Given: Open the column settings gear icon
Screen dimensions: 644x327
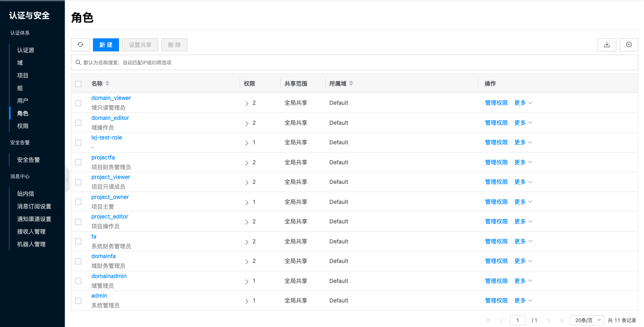Looking at the screenshot, I should [629, 45].
